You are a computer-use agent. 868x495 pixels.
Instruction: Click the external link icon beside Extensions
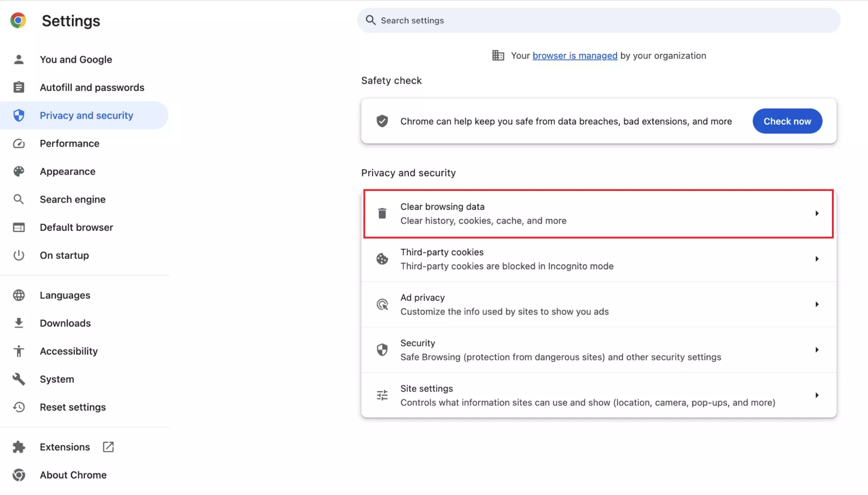tap(108, 447)
